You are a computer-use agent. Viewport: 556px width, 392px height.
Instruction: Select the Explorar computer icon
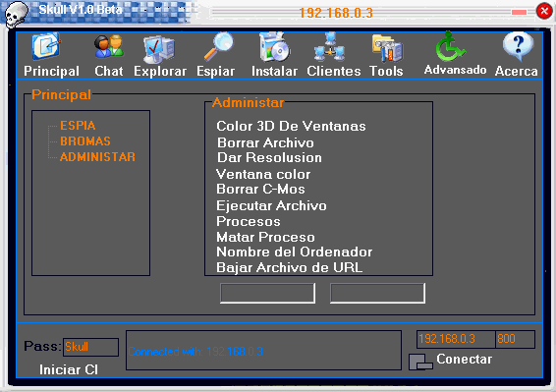click(x=159, y=49)
